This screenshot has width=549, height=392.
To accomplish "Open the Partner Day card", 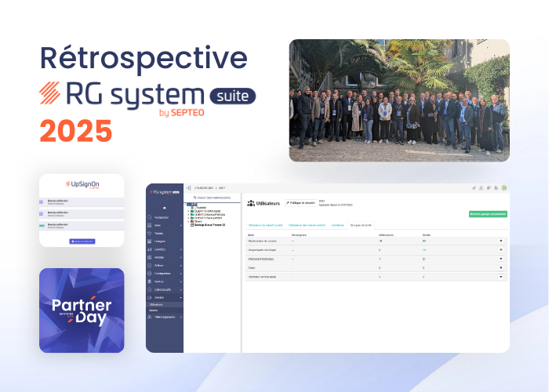I will coord(82,310).
